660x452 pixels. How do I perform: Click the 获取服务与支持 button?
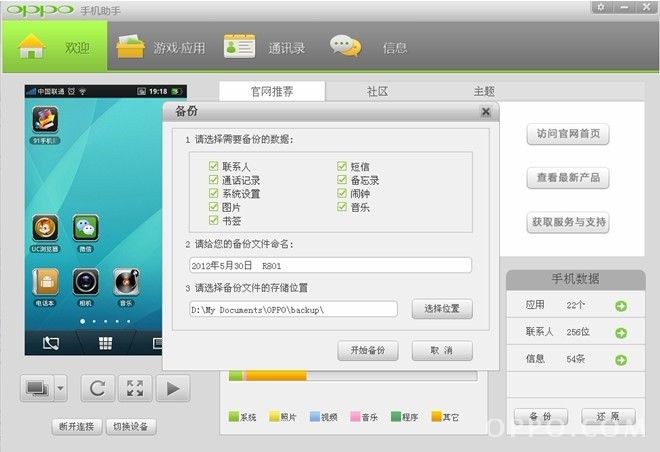click(568, 222)
